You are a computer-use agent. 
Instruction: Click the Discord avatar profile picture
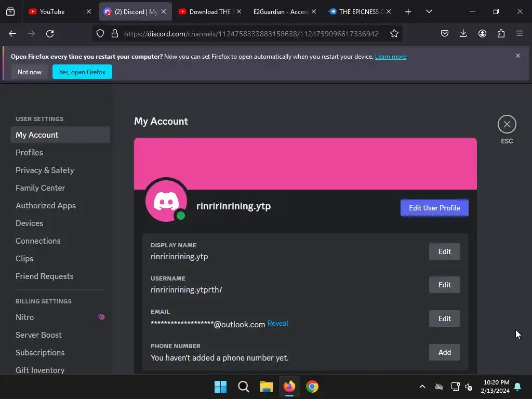(x=166, y=201)
